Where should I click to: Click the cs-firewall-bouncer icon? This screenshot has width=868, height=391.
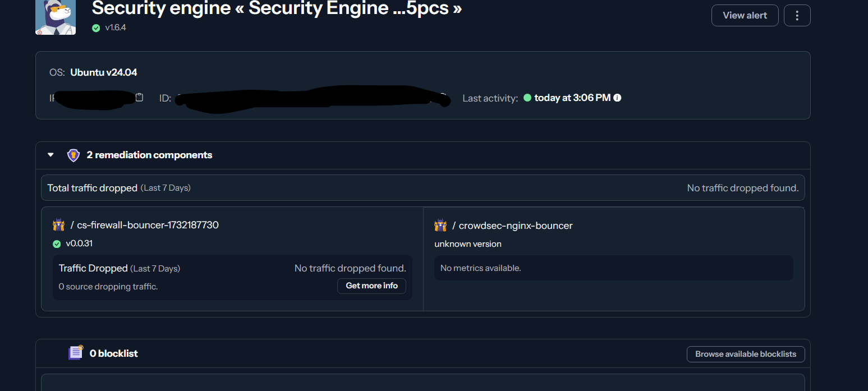59,226
